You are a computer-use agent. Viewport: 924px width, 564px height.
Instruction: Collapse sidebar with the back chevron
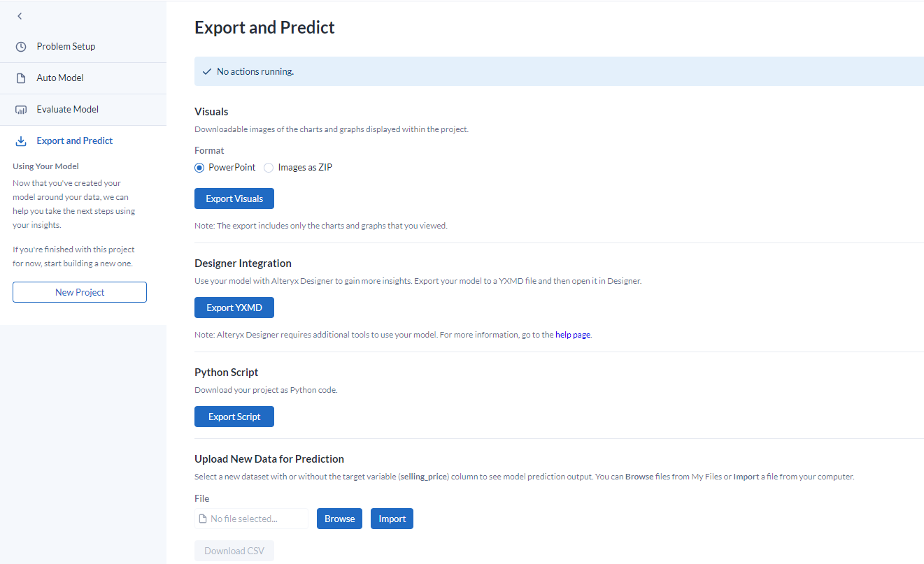[20, 16]
